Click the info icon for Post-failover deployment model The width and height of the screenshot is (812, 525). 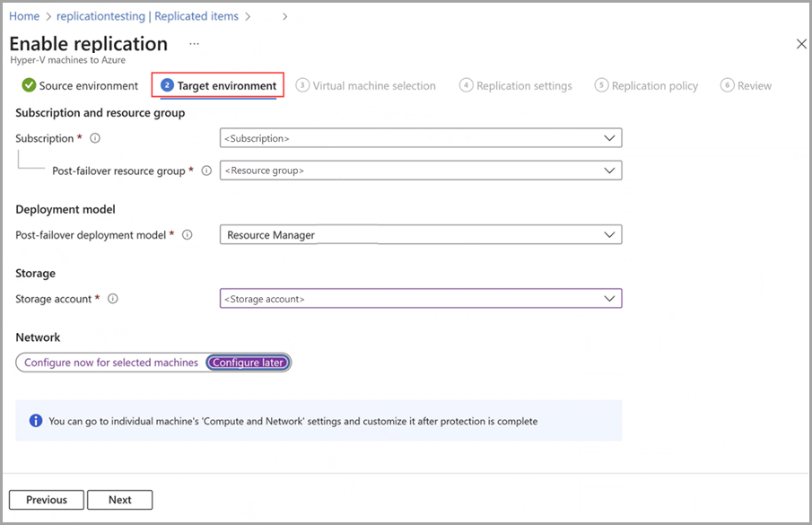pos(188,234)
